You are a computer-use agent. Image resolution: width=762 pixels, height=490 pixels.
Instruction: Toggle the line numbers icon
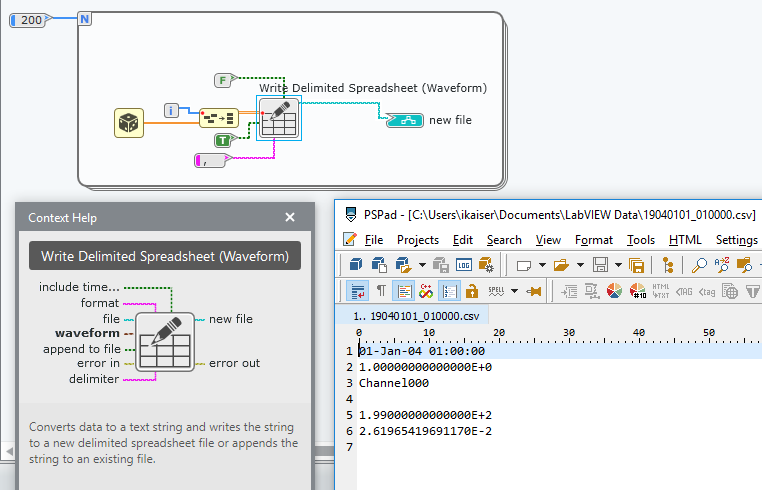(x=450, y=291)
